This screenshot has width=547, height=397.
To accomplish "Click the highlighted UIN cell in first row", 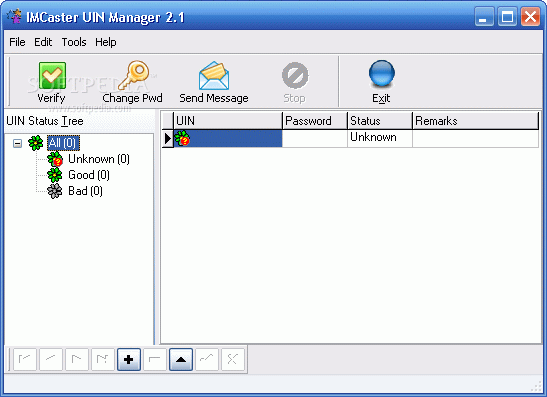I will tap(228, 138).
